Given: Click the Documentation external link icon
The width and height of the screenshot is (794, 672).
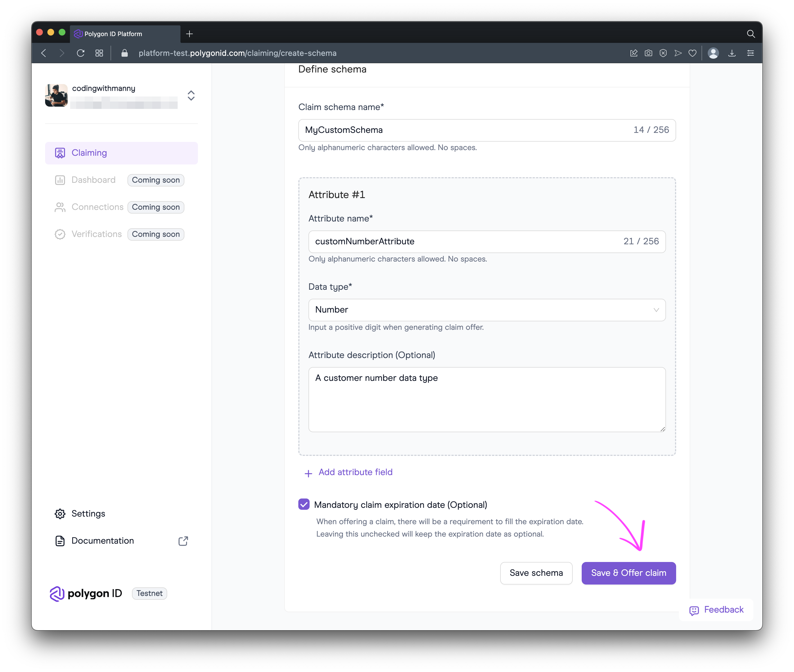Looking at the screenshot, I should pyautogui.click(x=183, y=541).
